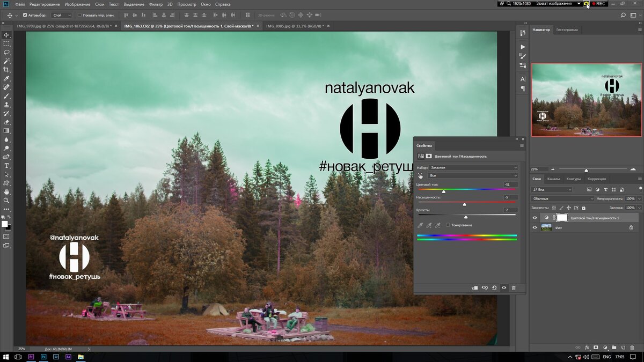Select the Type tool in the left toolbar
This screenshot has height=362, width=644.
[6, 166]
